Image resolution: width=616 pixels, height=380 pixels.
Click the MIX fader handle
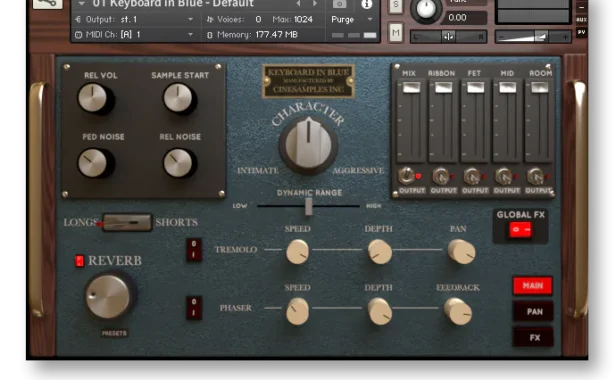point(411,88)
